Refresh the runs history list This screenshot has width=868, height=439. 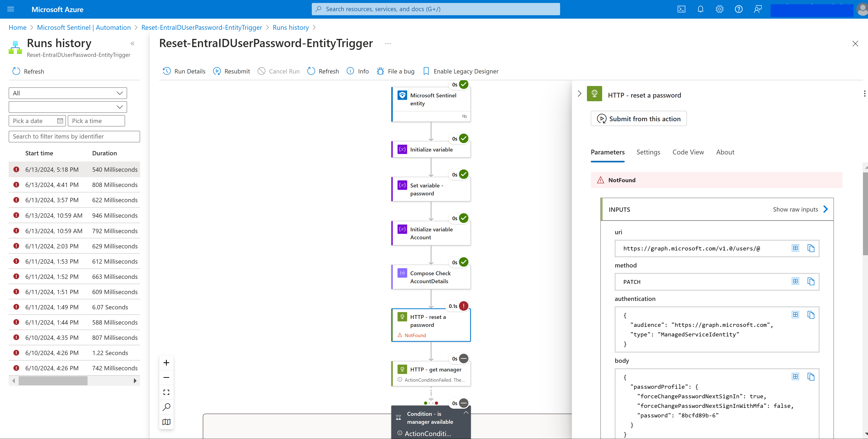(x=28, y=71)
